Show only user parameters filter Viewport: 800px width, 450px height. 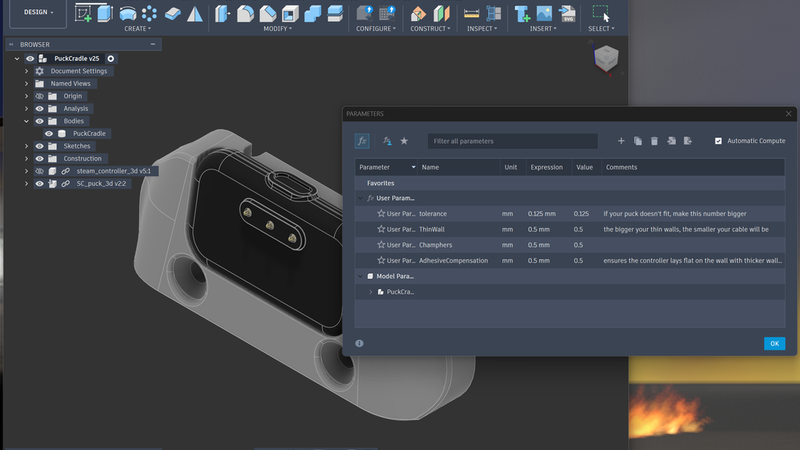tap(387, 141)
